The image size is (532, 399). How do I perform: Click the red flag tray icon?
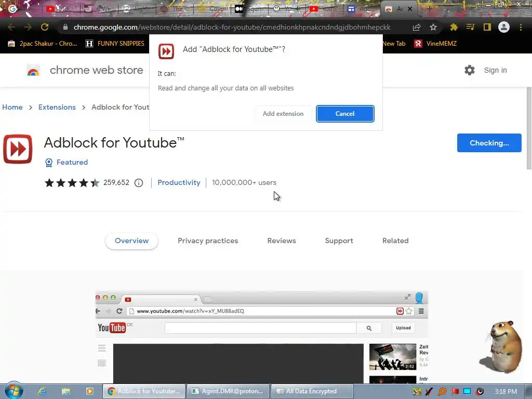click(x=455, y=392)
